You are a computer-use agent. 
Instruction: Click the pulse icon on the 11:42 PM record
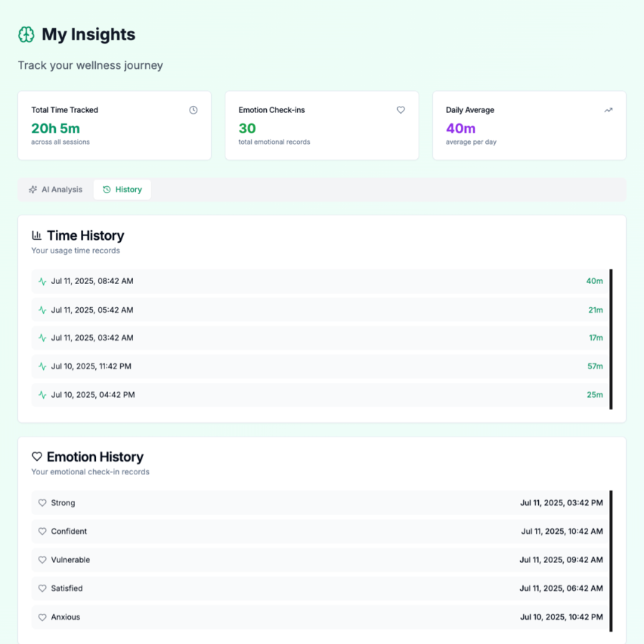(x=42, y=366)
